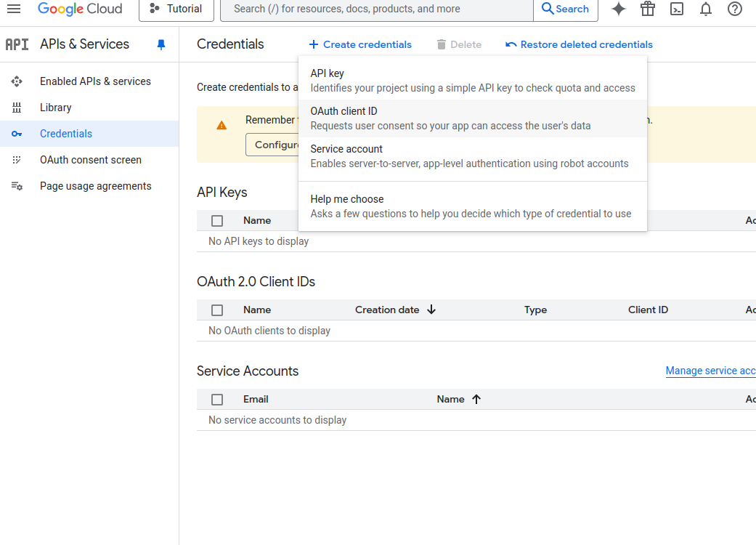756x545 pixels.
Task: Click the orange warning triangle icon
Action: coord(221,126)
